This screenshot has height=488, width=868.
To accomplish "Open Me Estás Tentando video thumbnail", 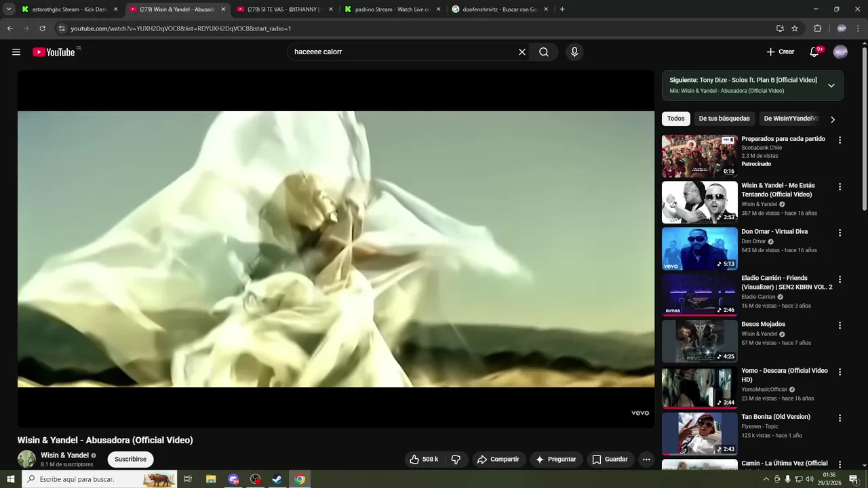I will pos(699,202).
